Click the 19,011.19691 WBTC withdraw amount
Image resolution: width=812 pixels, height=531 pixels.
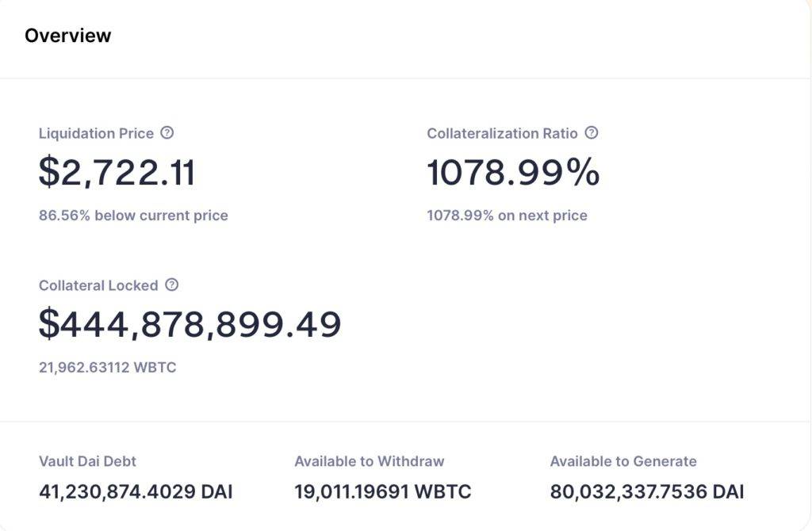click(383, 491)
